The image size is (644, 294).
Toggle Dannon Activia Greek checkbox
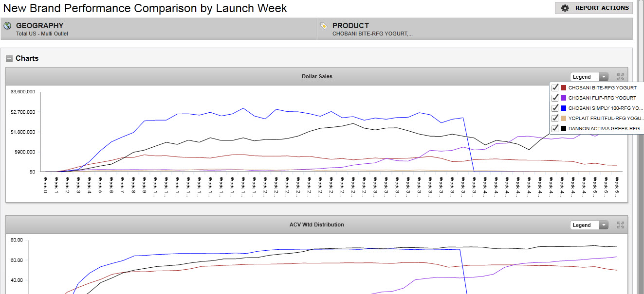555,128
